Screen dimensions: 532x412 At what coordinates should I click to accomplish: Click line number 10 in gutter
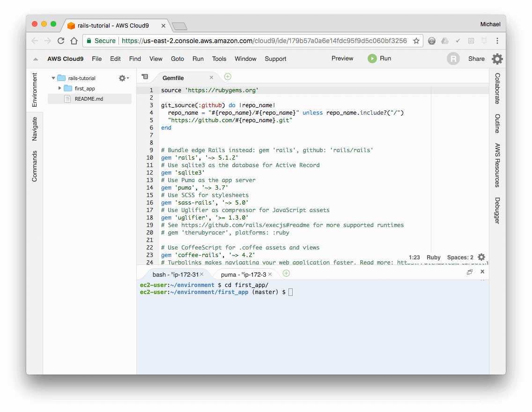(x=150, y=158)
